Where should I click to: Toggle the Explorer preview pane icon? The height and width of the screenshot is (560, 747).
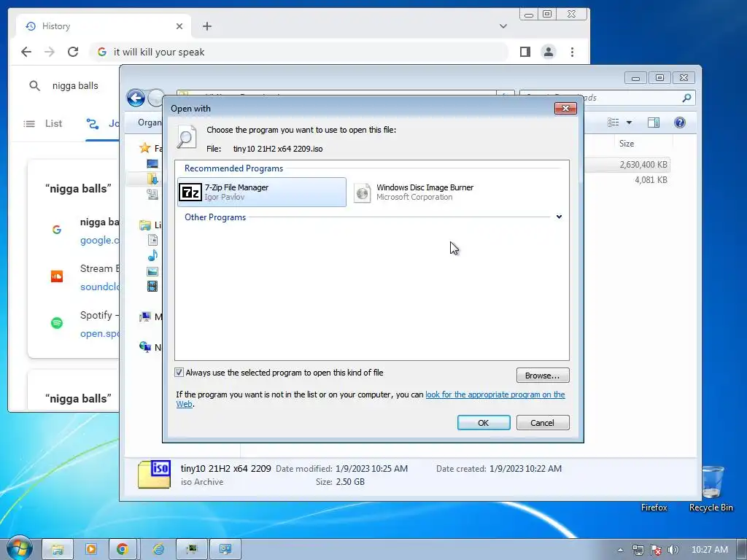pos(654,122)
